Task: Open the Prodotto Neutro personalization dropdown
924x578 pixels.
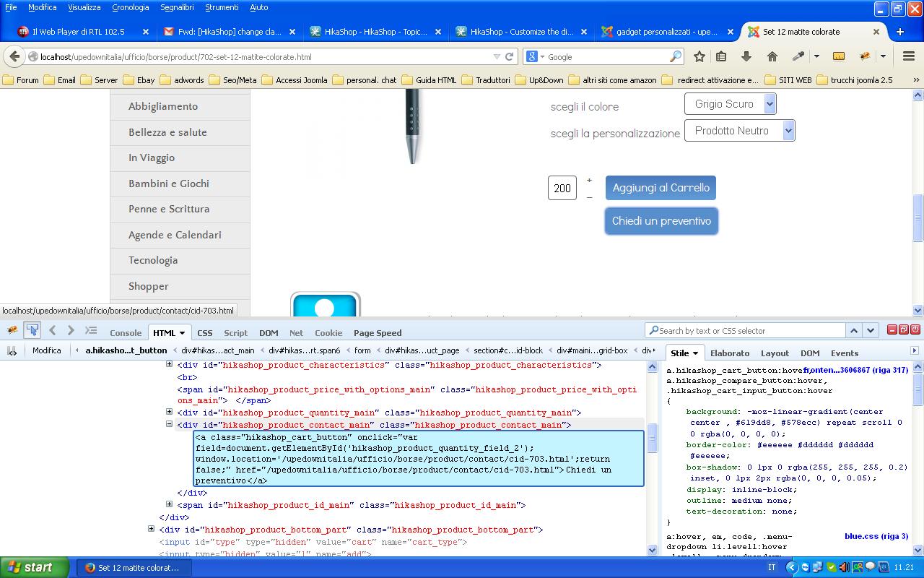Action: click(x=739, y=131)
